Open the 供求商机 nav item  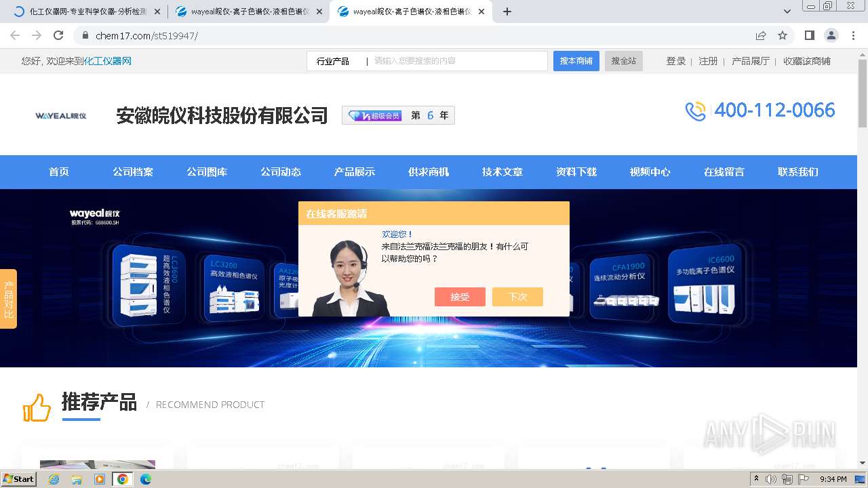pos(429,172)
